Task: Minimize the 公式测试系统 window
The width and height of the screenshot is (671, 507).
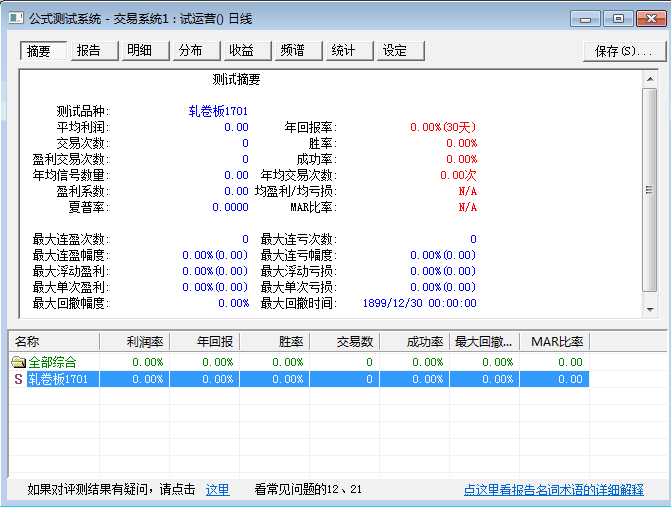Action: (585, 19)
